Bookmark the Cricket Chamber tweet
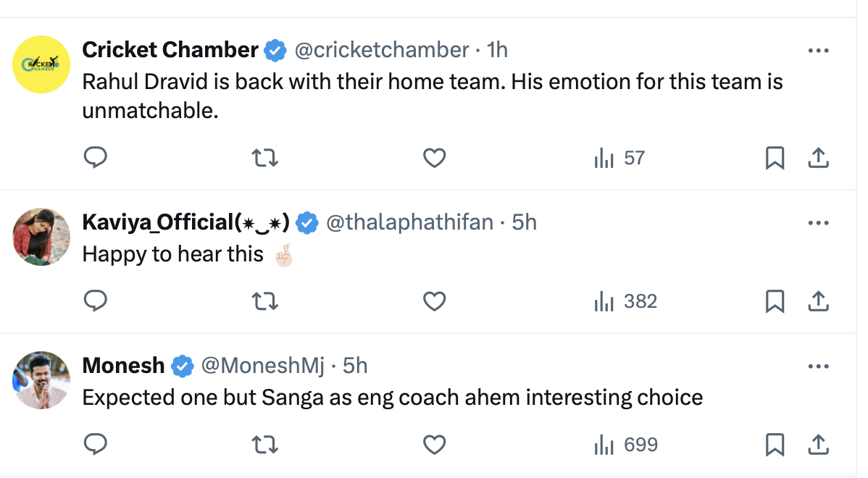868x478 pixels. pyautogui.click(x=775, y=158)
